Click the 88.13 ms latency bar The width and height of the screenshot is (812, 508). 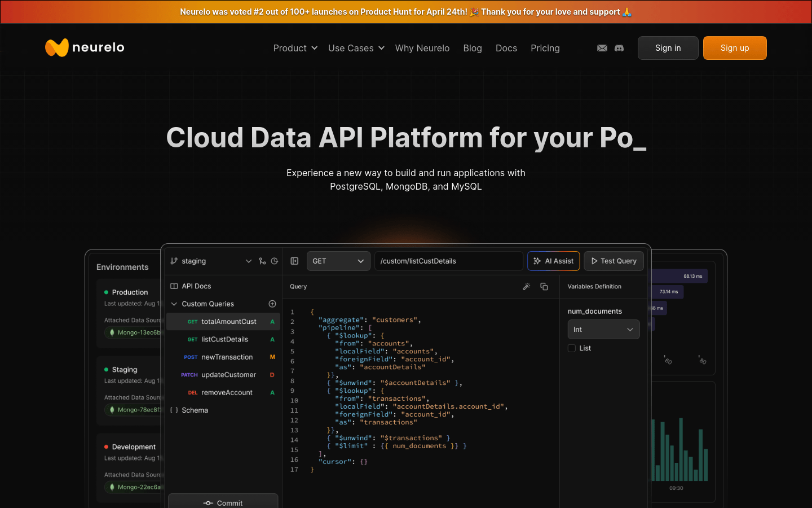[x=679, y=276]
